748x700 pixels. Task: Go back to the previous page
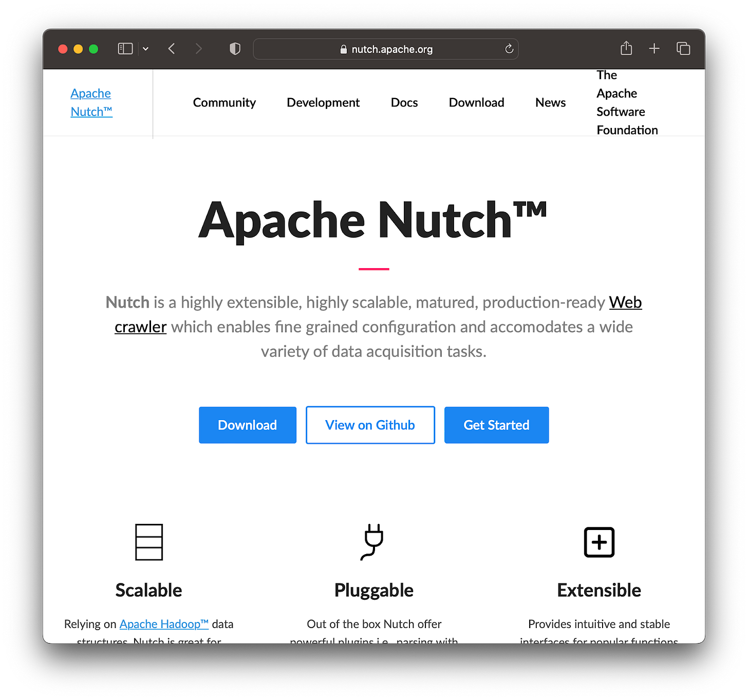[x=172, y=49]
